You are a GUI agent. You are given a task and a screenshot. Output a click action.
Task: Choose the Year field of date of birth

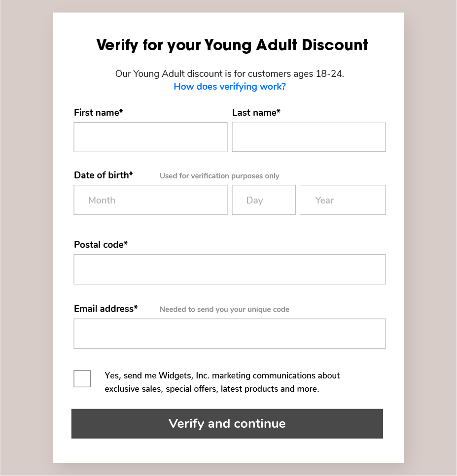[343, 200]
